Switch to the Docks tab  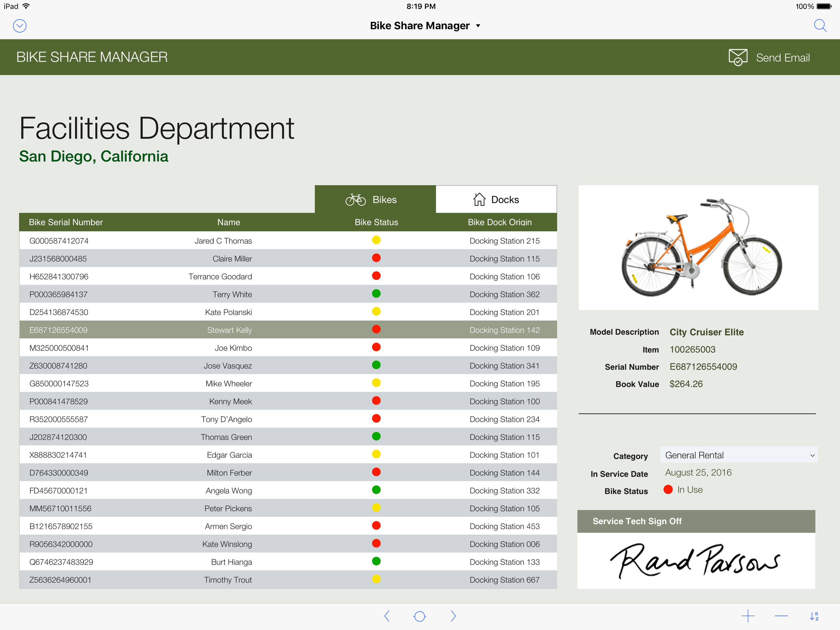[x=496, y=199]
